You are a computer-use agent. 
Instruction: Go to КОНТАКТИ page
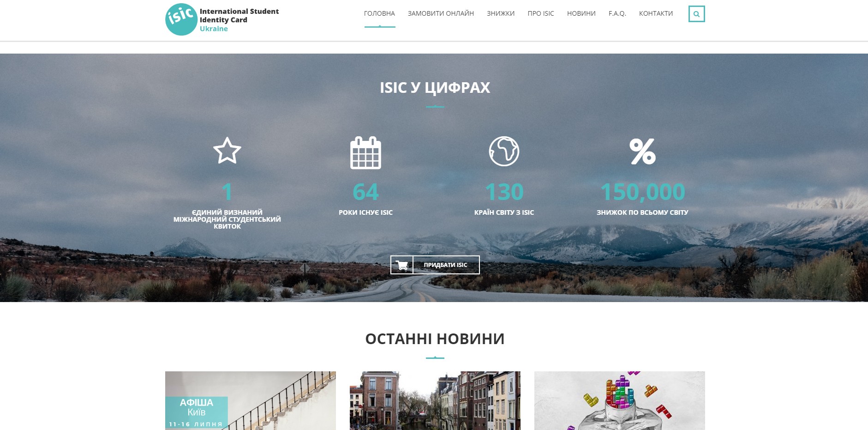tap(656, 13)
